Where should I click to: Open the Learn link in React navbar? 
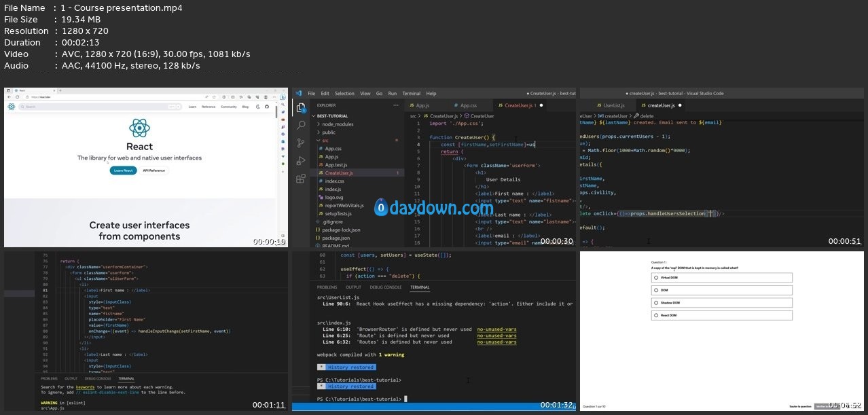(x=192, y=107)
